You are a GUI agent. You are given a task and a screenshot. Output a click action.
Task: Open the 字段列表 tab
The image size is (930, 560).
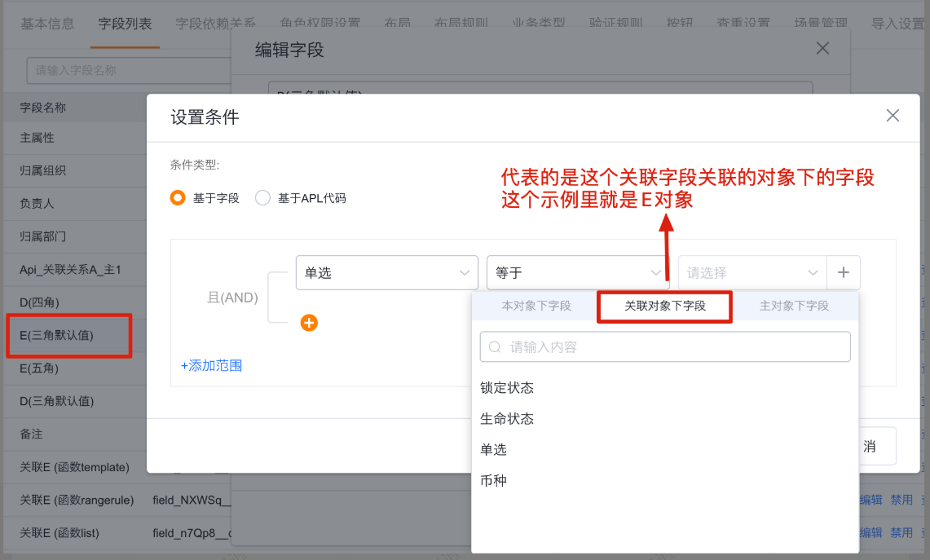click(126, 24)
